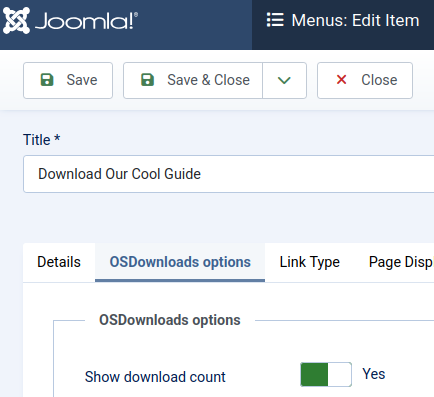Click the Menus list icon in header
The height and width of the screenshot is (397, 434).
pos(275,20)
